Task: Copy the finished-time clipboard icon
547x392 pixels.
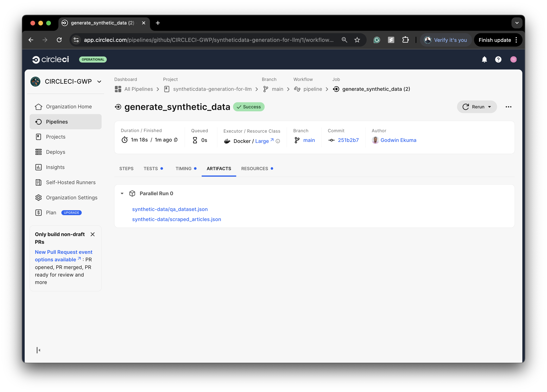Action: [176, 140]
